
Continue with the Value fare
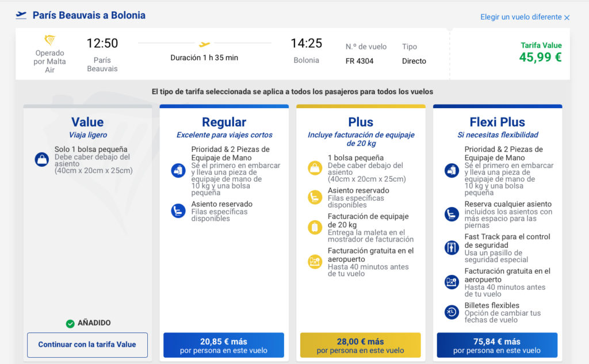click(87, 344)
